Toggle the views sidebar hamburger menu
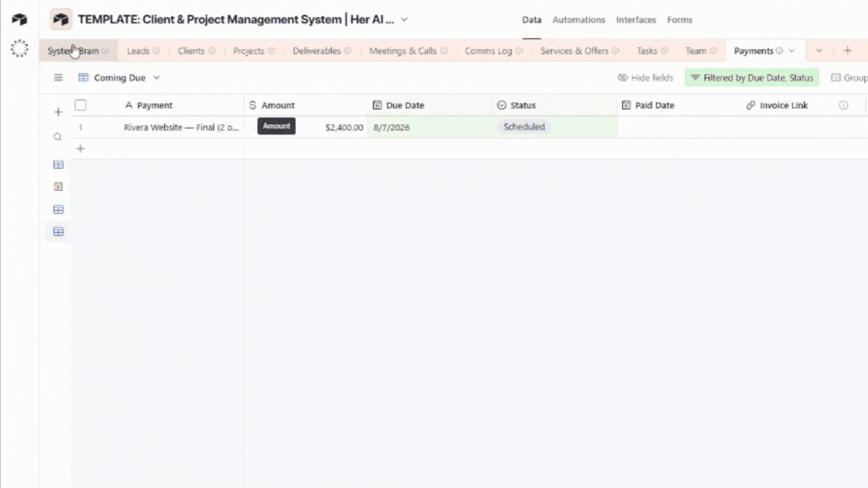 (x=58, y=78)
